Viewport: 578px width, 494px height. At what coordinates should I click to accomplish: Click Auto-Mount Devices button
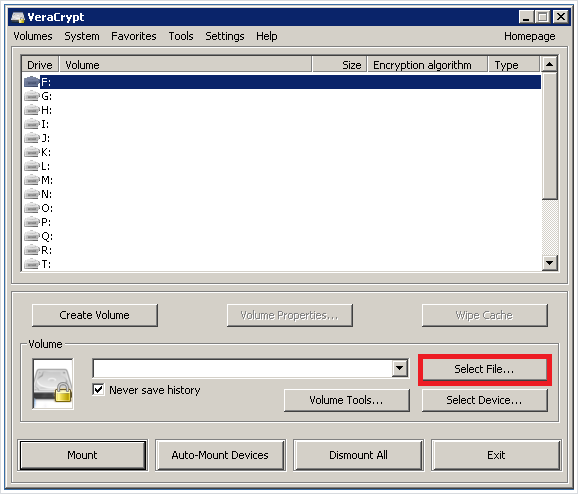click(x=220, y=455)
